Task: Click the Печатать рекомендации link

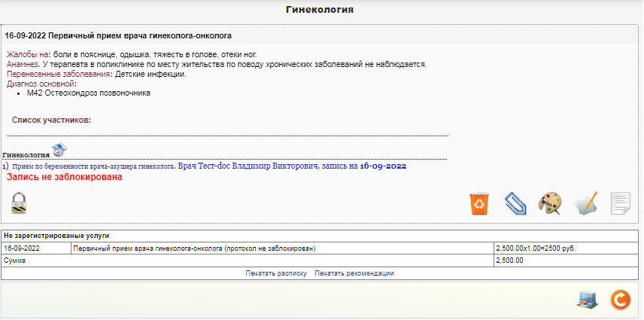Action: click(x=354, y=273)
